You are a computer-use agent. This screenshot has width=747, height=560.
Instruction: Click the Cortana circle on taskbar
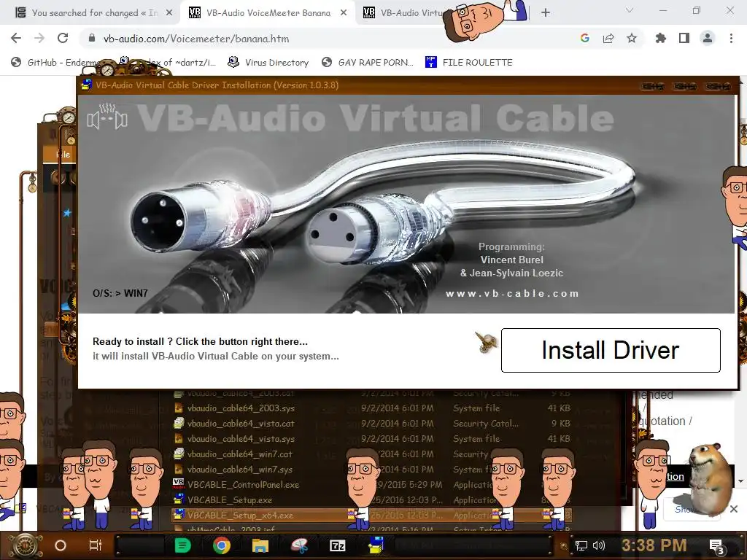(x=61, y=545)
